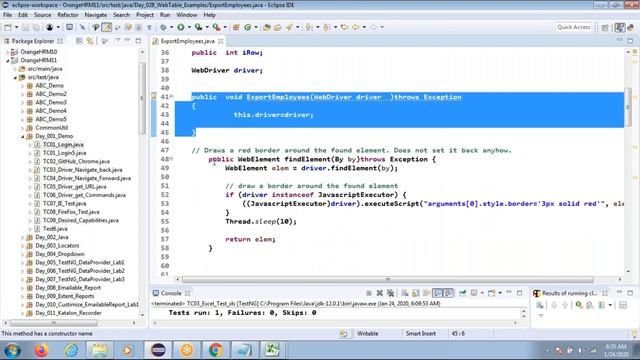
Task: Click the New Java Package icon
Action: point(236,27)
